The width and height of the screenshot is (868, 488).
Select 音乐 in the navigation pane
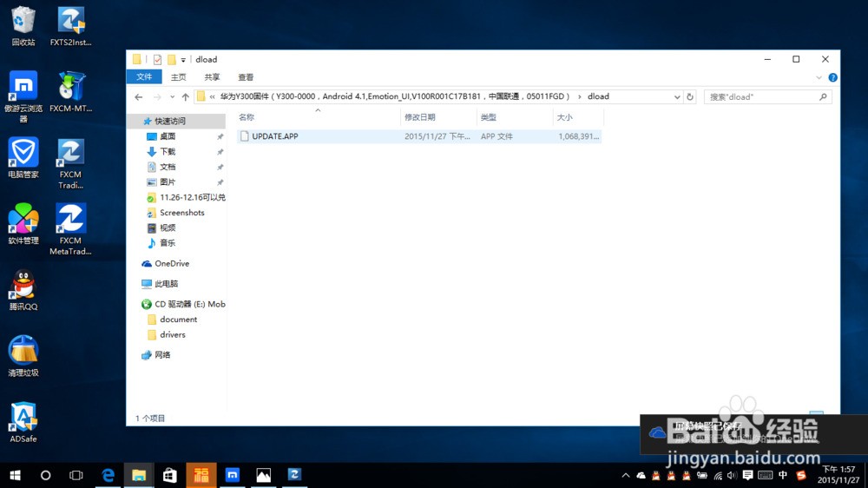(x=168, y=242)
